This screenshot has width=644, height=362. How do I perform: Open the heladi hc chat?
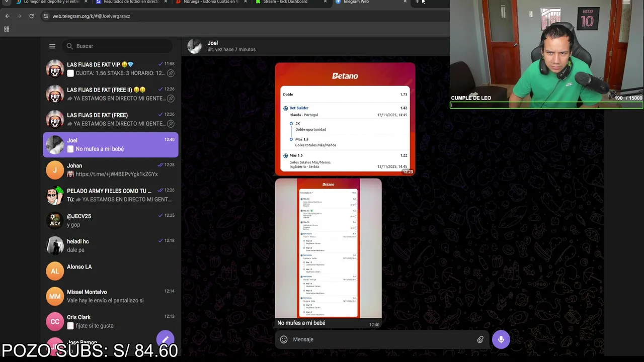(111, 245)
